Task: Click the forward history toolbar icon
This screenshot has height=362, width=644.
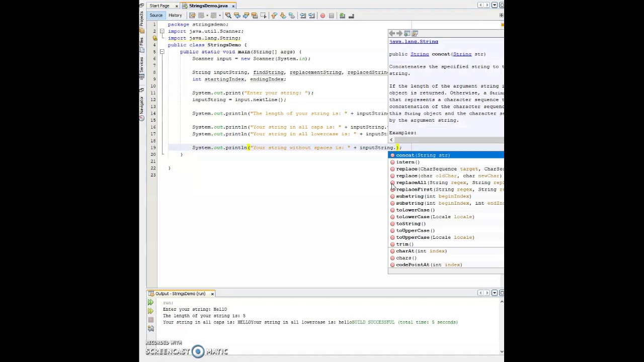Action: (213, 16)
